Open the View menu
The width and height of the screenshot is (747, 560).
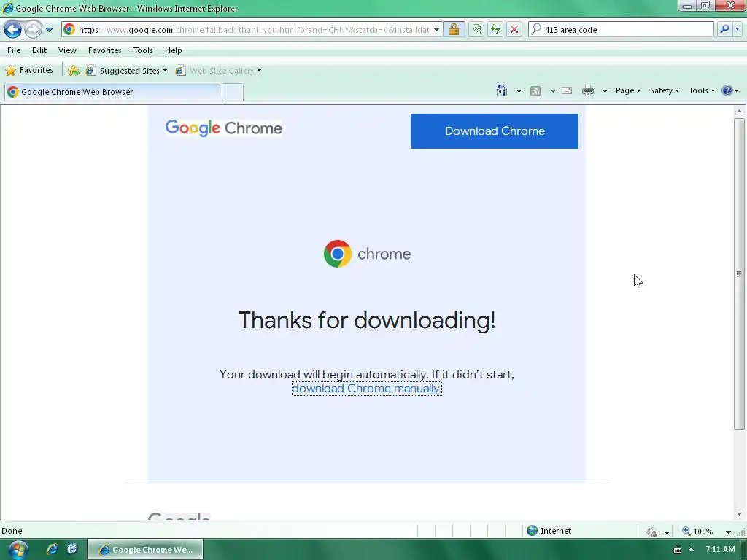(x=67, y=50)
